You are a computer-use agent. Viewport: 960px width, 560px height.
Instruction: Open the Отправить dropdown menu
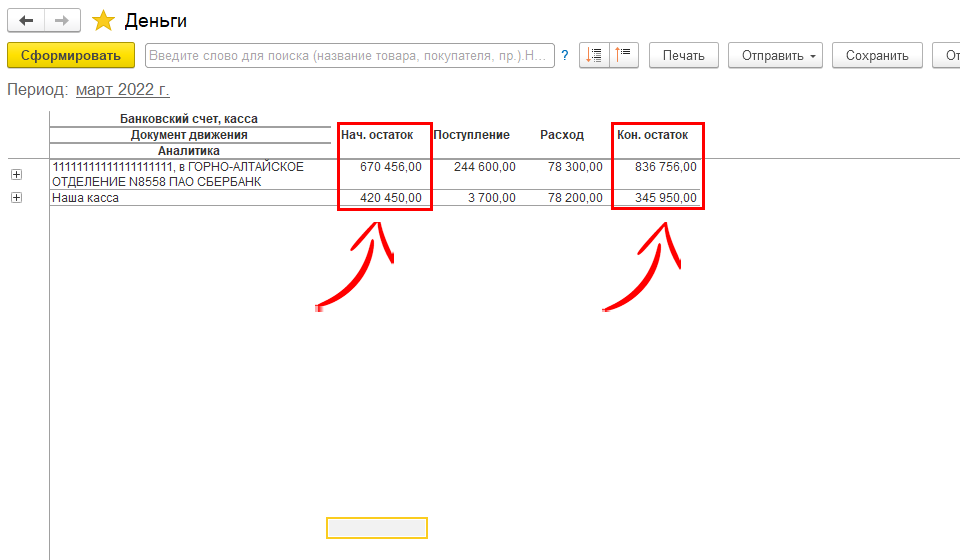click(x=775, y=55)
